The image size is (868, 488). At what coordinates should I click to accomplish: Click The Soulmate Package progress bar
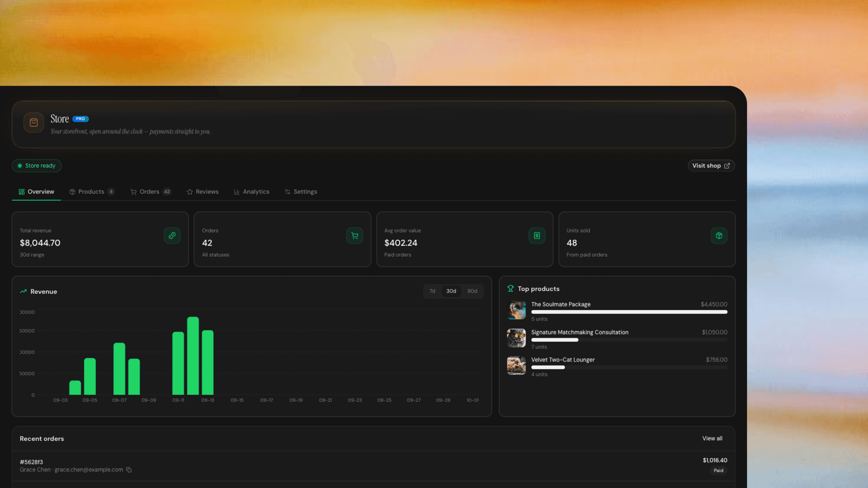pyautogui.click(x=629, y=312)
